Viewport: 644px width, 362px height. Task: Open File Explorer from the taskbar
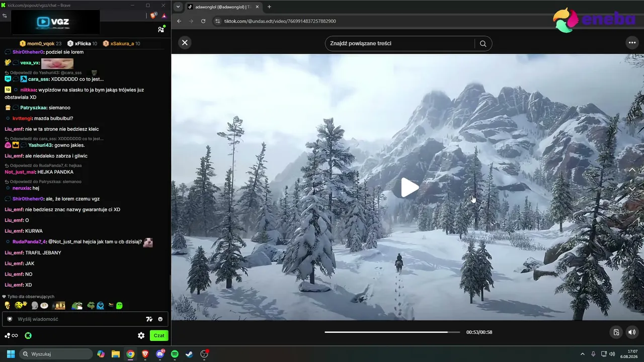point(116,354)
